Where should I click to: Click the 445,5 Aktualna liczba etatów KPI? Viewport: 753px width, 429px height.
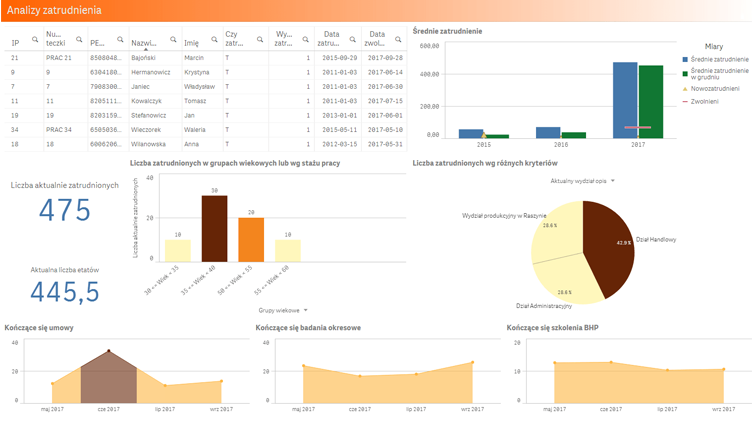pos(64,291)
